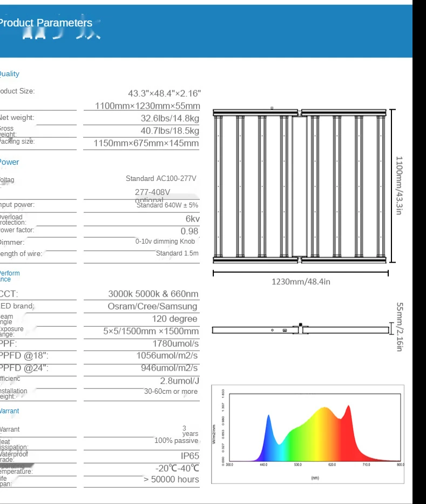
Task: Select the product size value 43.3"×48.4"×2.16"
Action: coord(164,93)
